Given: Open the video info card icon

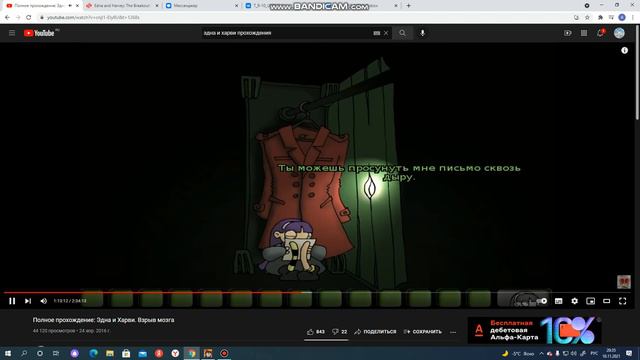Looking at the screenshot, I should point(624,50).
